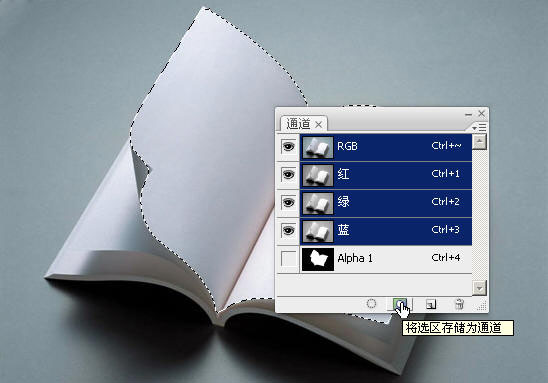Show the Alpha 1 channel visibility box
Image resolution: width=548 pixels, height=383 pixels.
tap(288, 259)
